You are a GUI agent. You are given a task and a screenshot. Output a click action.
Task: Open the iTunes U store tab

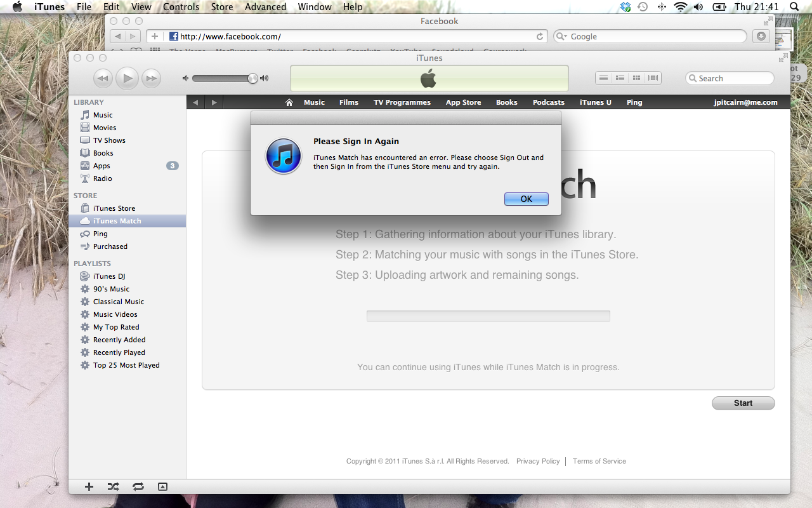click(x=596, y=102)
